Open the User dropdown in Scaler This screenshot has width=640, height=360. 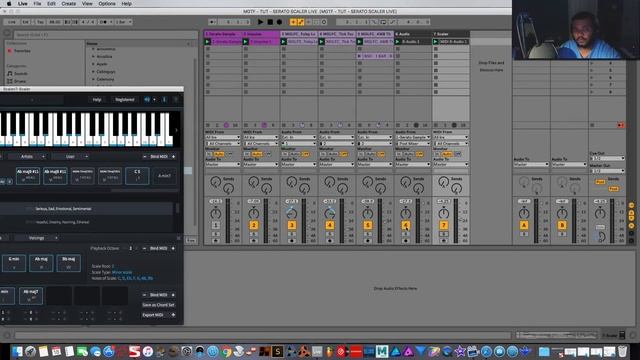coord(71,157)
